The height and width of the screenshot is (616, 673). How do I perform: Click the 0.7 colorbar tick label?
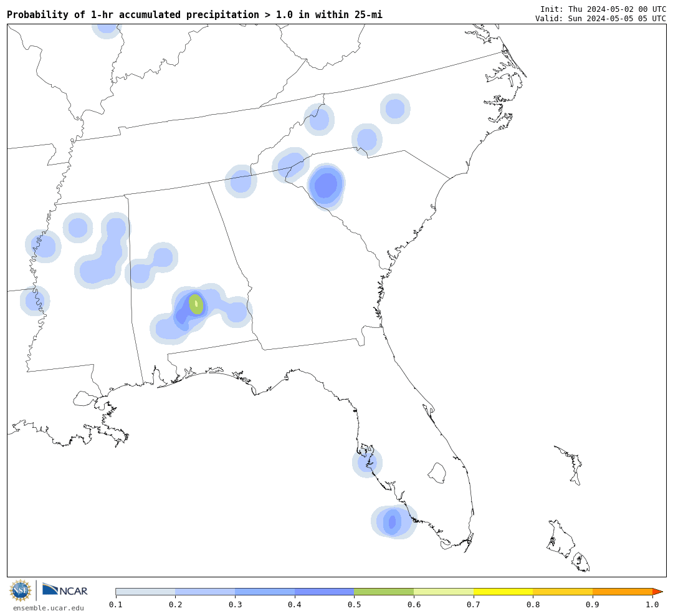[x=474, y=605]
